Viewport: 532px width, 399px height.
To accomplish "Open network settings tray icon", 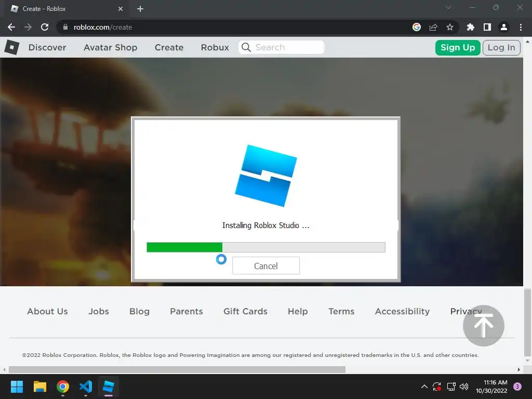I will (451, 387).
